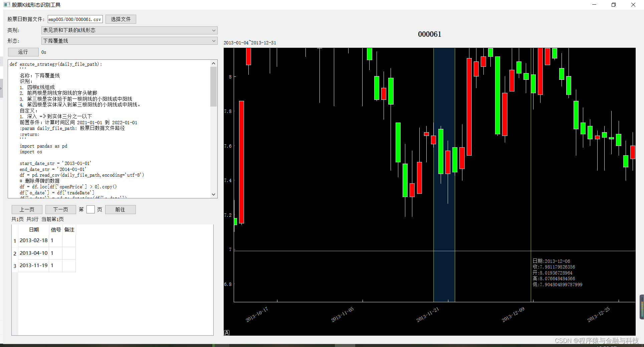Select the 信号 column header
Screen dimensions: 644x347
click(56, 230)
